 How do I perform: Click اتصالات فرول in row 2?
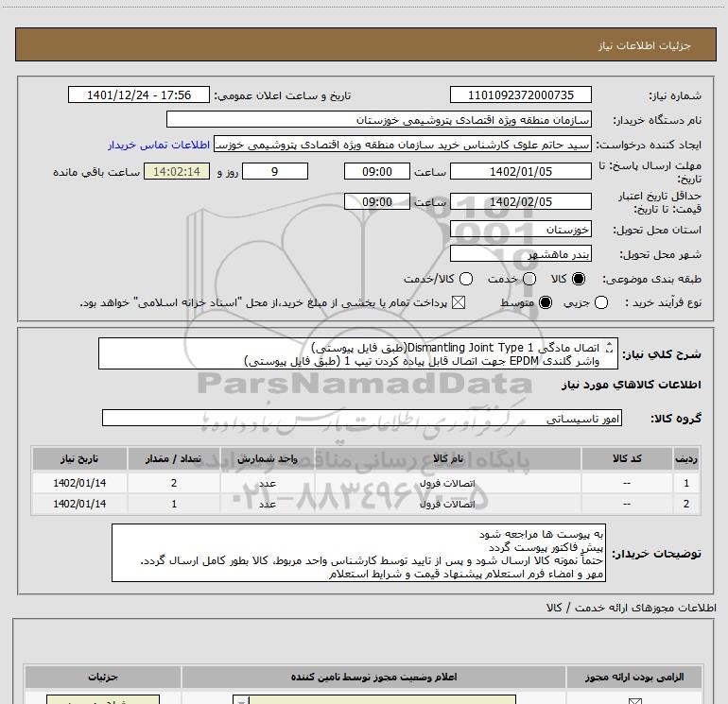click(x=447, y=504)
